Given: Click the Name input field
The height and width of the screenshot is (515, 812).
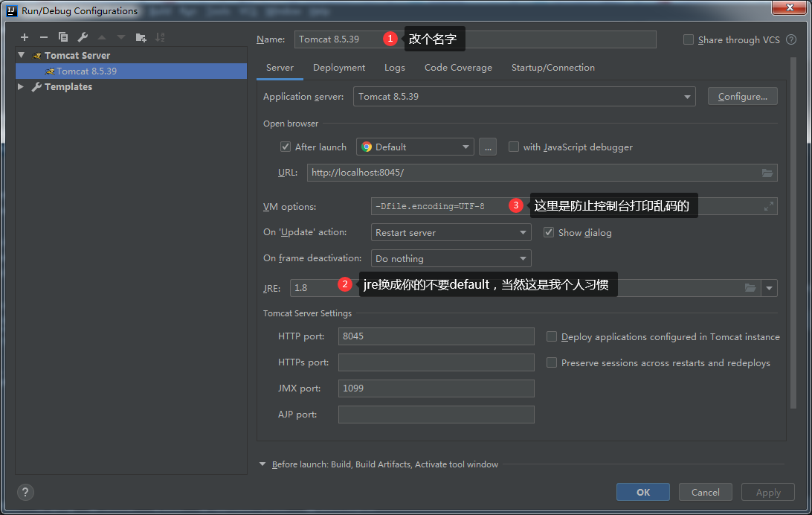Looking at the screenshot, I should click(x=475, y=39).
